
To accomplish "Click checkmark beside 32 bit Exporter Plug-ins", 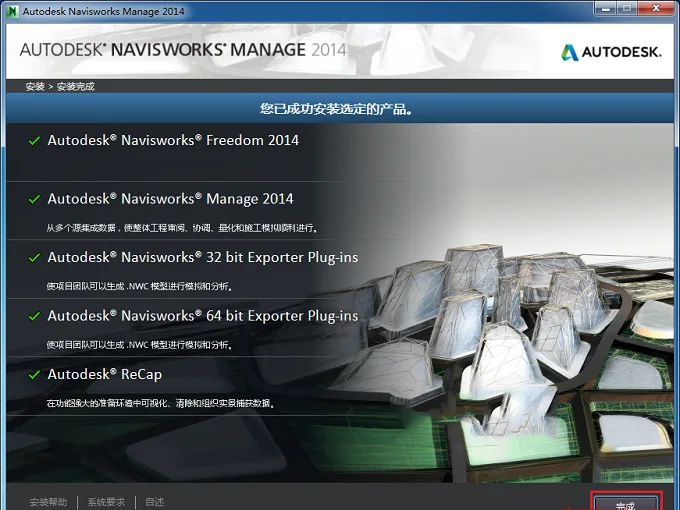I will tap(34, 258).
